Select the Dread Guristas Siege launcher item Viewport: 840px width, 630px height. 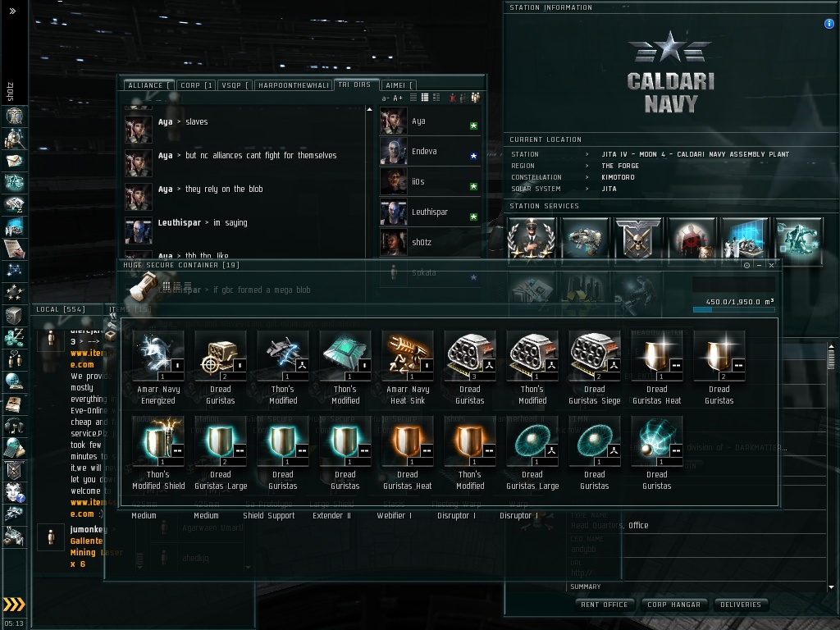(x=594, y=368)
